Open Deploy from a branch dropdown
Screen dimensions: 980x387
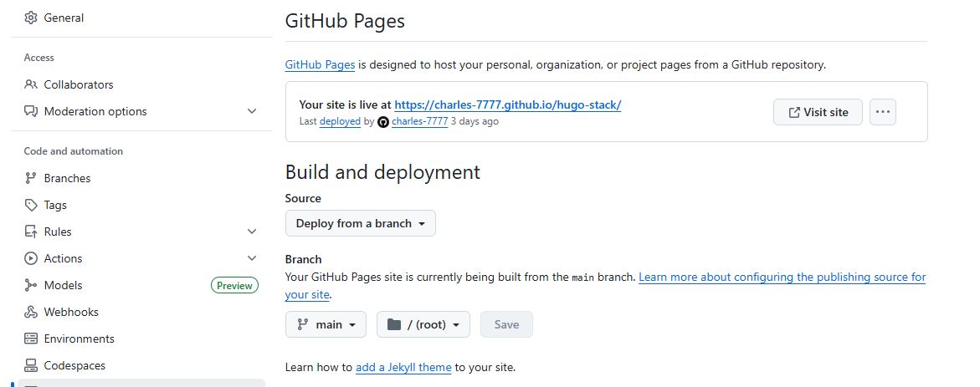click(361, 223)
